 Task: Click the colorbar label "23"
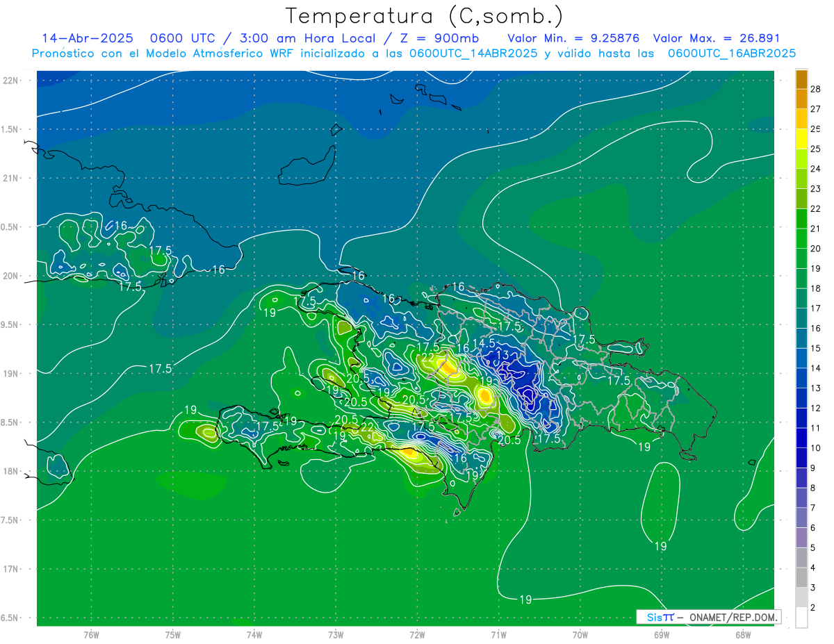(x=816, y=189)
